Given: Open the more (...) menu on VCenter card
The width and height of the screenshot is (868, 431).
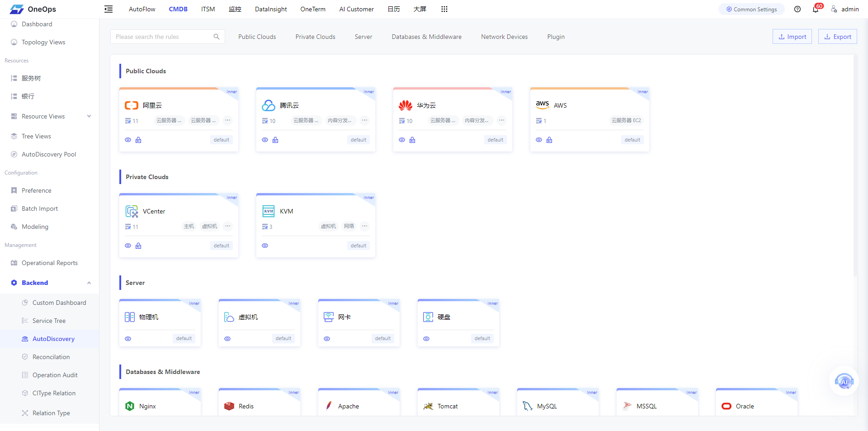Looking at the screenshot, I should [x=228, y=226].
